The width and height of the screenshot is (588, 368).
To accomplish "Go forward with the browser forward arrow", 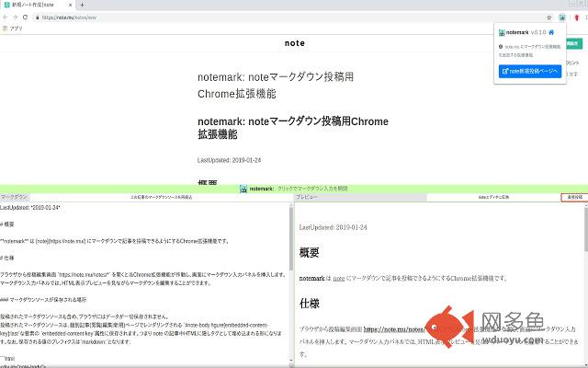I will pos(15,17).
